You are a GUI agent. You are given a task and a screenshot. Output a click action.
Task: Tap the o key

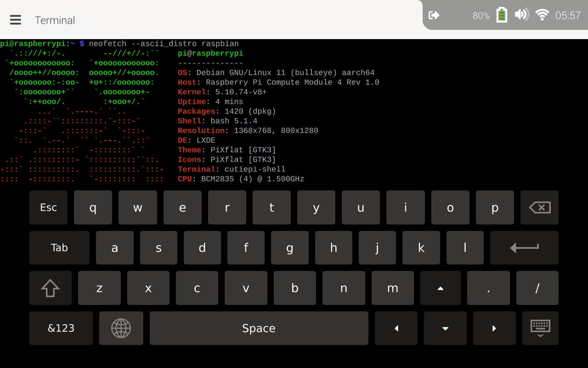[450, 207]
